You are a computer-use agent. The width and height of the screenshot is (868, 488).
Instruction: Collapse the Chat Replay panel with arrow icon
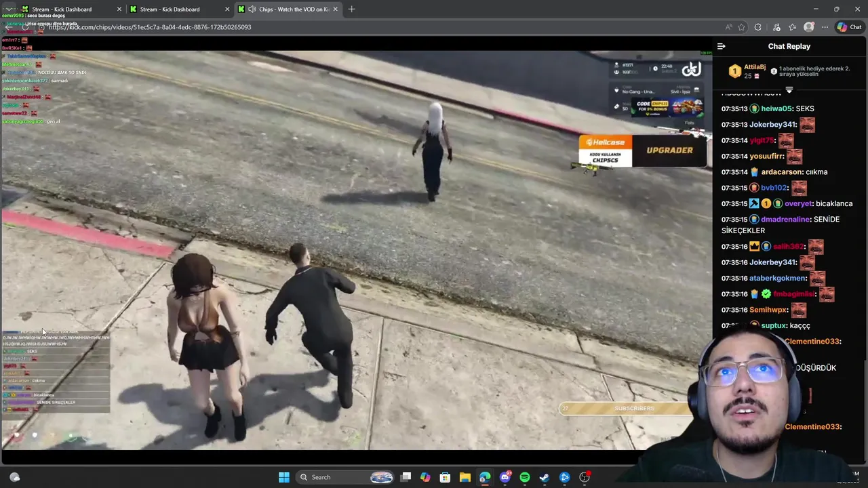click(x=721, y=46)
